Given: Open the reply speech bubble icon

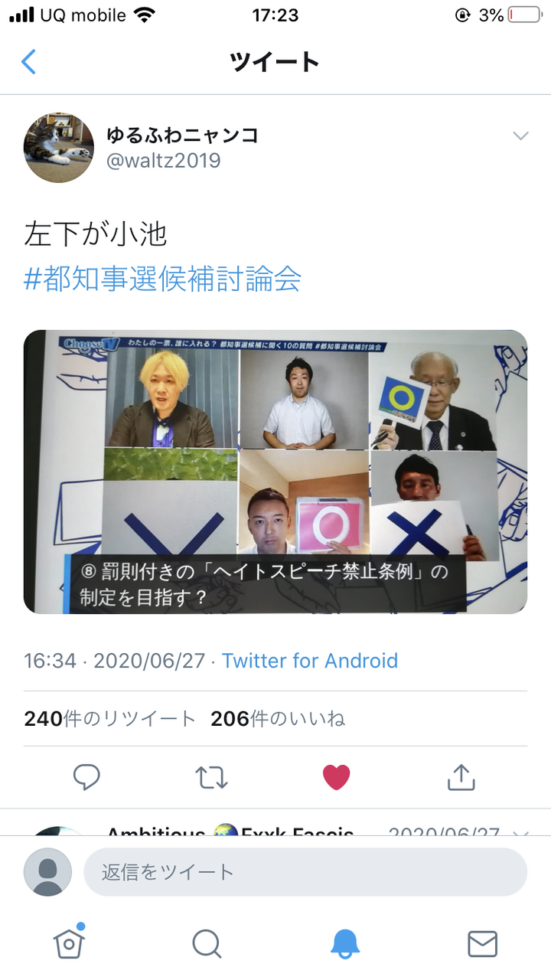Looking at the screenshot, I should (x=86, y=777).
